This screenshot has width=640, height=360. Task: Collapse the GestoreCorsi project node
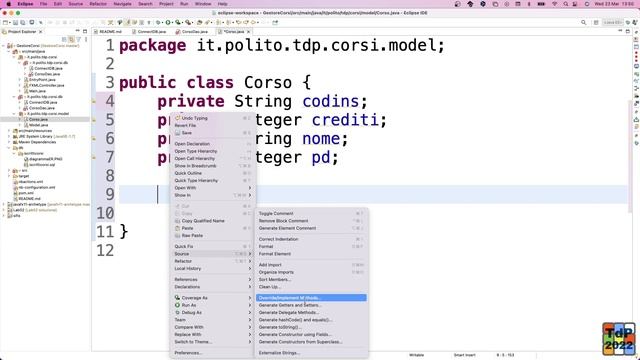(4, 46)
